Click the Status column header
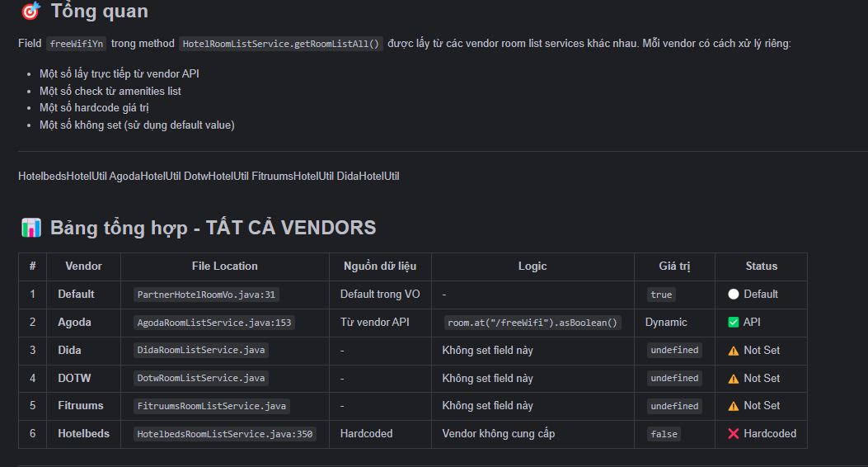This screenshot has width=868, height=467. pos(761,267)
